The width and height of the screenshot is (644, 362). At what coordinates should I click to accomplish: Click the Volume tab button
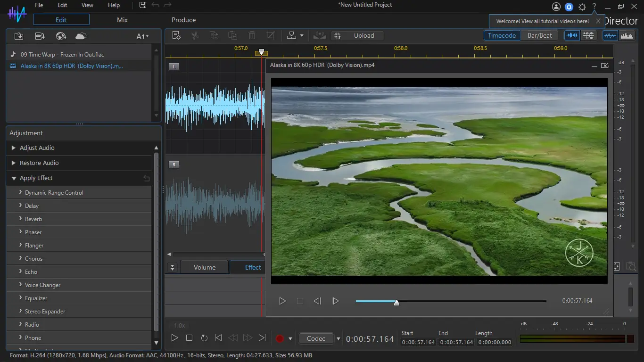pos(204,267)
